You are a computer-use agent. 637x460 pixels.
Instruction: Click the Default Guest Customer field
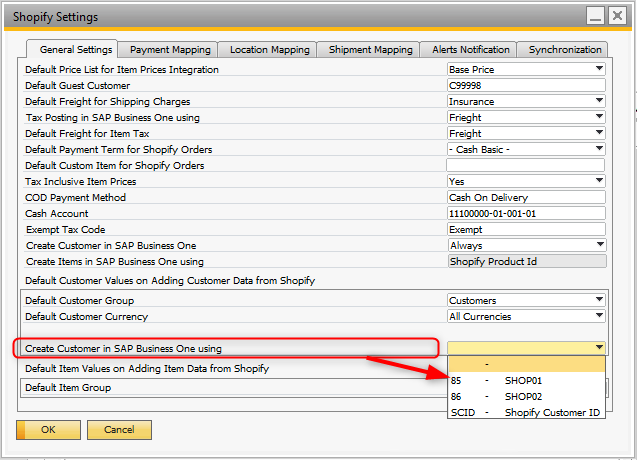click(x=526, y=86)
